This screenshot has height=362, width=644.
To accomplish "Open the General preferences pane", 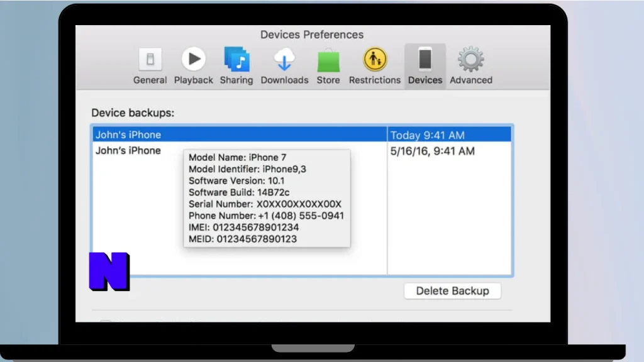I will coord(150,65).
